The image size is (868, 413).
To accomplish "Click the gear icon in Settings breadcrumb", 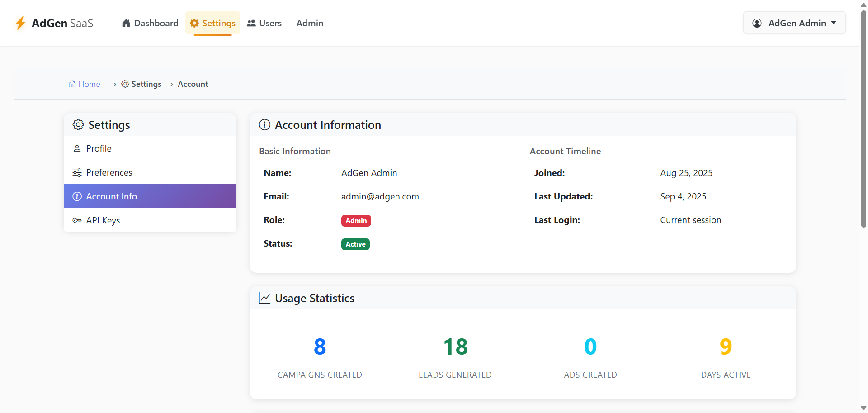I will click(x=125, y=84).
